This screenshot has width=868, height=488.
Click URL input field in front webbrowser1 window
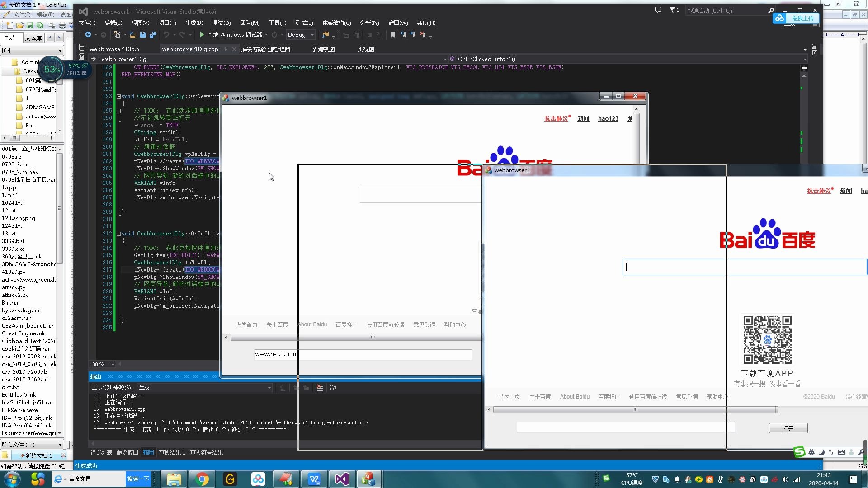pos(626,427)
